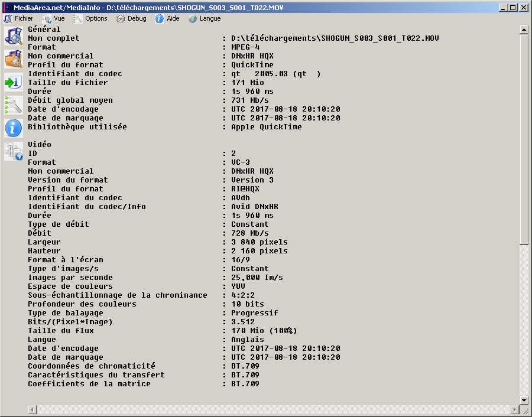Image resolution: width=532 pixels, height=417 pixels.
Task: Open the Fichier menu
Action: (x=19, y=19)
